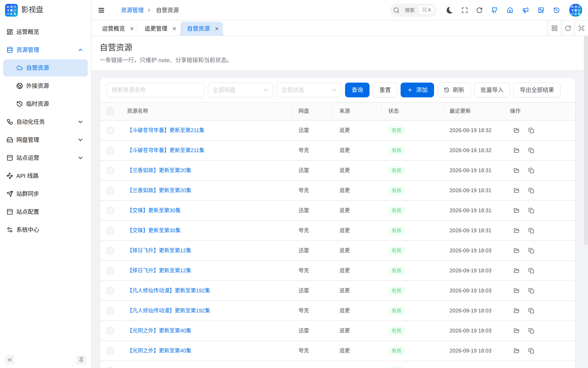588x368 pixels.
Task: Click the 刷新 button
Action: pyautogui.click(x=454, y=90)
